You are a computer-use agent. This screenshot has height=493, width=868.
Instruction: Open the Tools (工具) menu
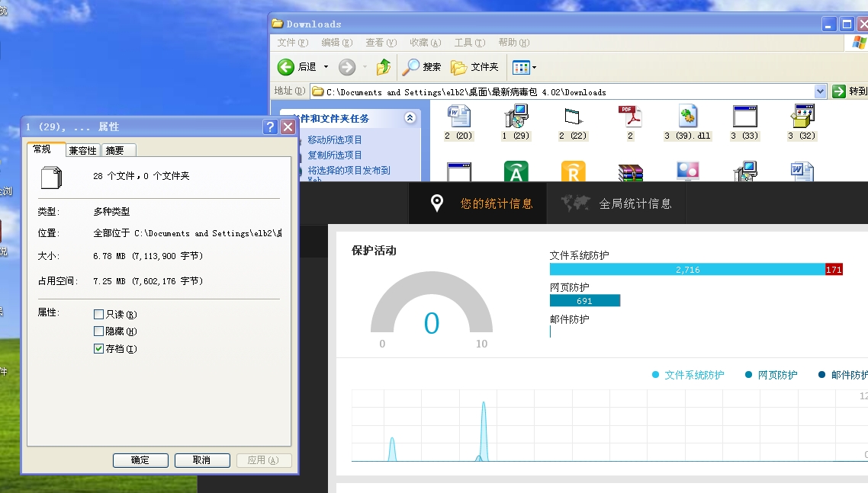click(468, 43)
